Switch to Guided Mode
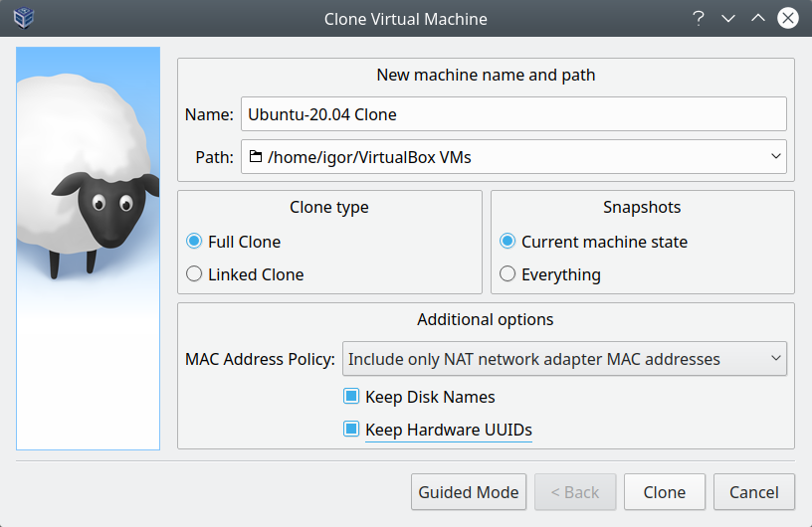This screenshot has height=527, width=812. point(469,492)
